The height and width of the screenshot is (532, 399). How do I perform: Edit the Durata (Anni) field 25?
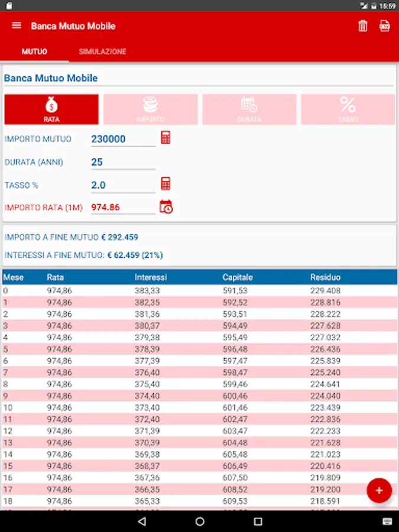coord(123,162)
